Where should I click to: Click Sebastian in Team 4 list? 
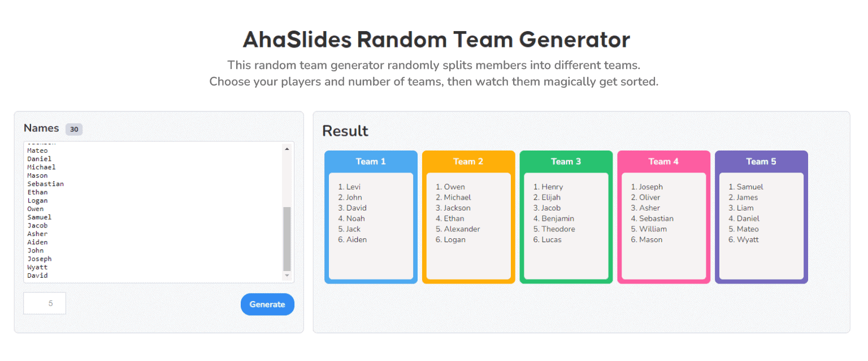(x=656, y=218)
